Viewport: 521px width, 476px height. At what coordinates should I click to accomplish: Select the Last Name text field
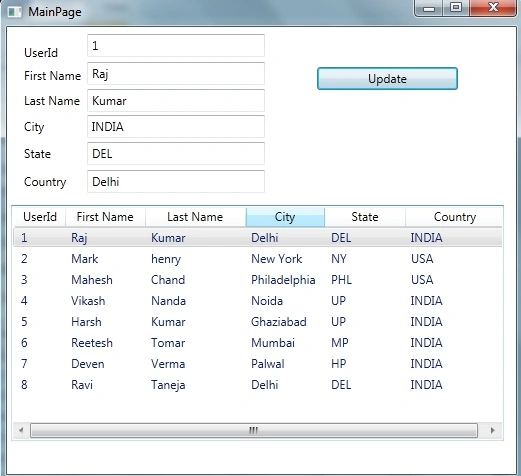(x=176, y=100)
